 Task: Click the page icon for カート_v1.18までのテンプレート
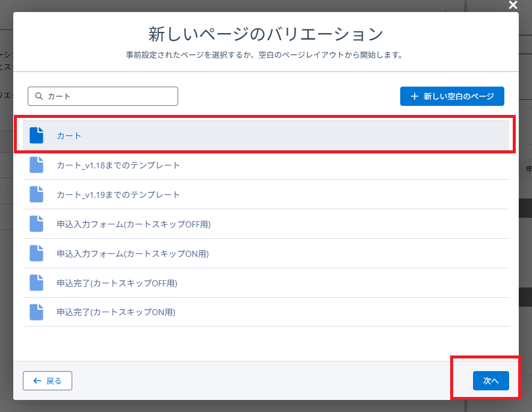pyautogui.click(x=37, y=165)
